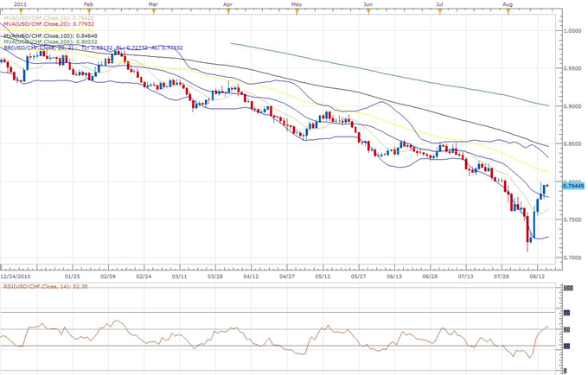Click the 08/12 date axis label

pyautogui.click(x=537, y=276)
